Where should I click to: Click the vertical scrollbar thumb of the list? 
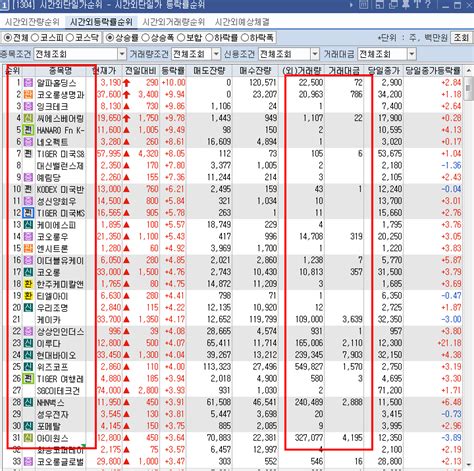tap(468, 88)
